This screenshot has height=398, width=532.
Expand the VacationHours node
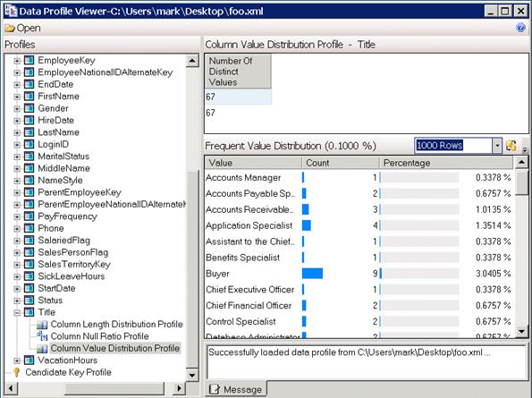[17, 360]
